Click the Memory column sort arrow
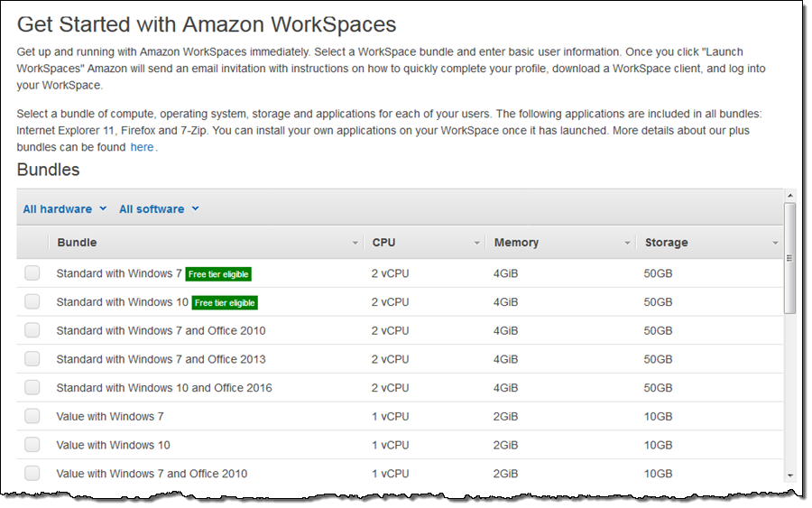 627,244
